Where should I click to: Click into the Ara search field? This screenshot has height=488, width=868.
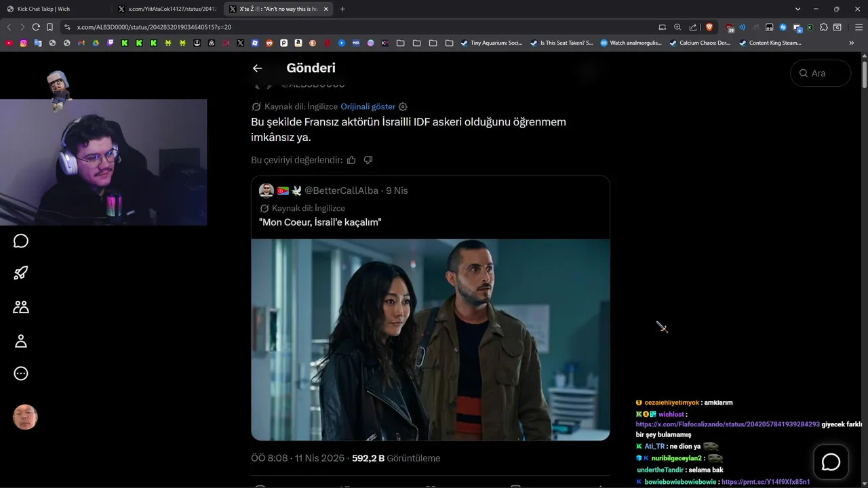(821, 73)
